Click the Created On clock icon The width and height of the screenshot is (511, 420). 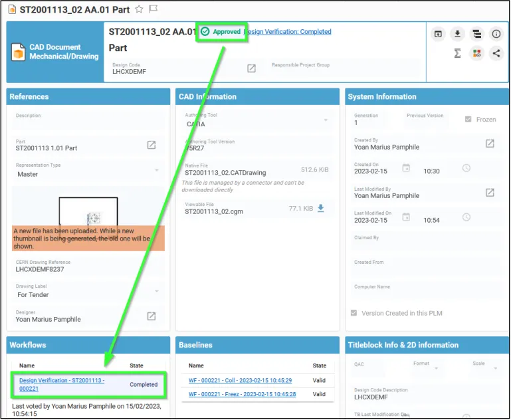(x=466, y=168)
